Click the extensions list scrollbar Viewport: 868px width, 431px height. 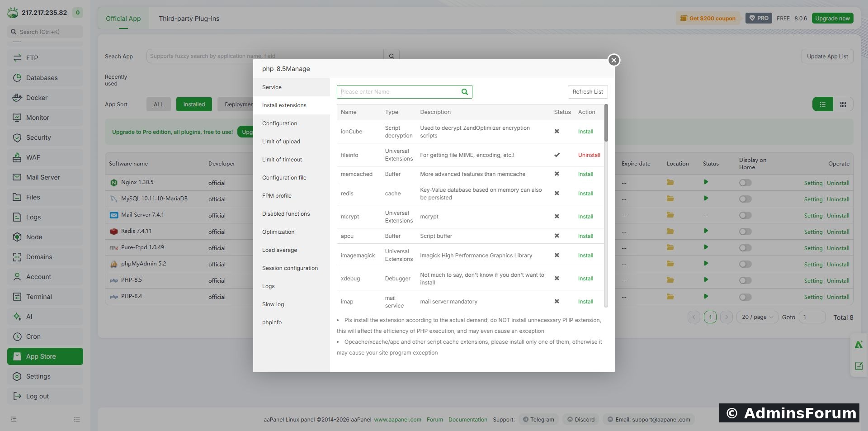[606, 123]
